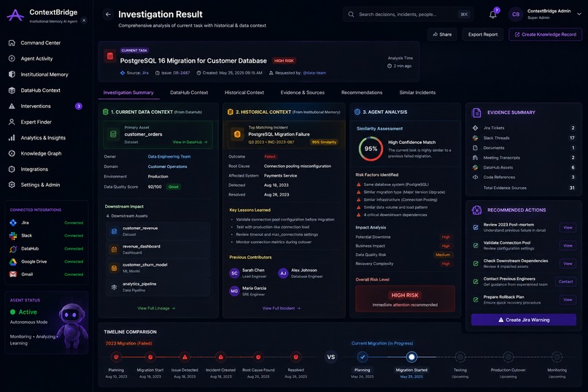View Review 2023 Post-mortem action

click(568, 228)
